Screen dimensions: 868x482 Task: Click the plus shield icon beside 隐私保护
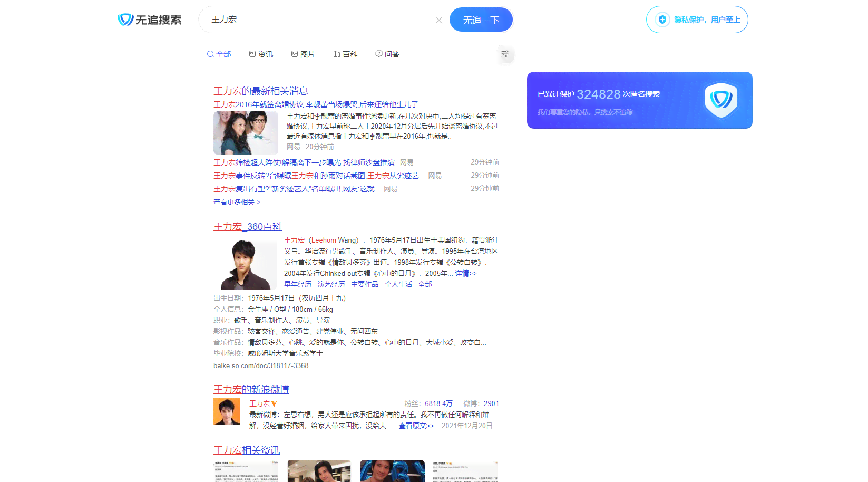point(662,20)
